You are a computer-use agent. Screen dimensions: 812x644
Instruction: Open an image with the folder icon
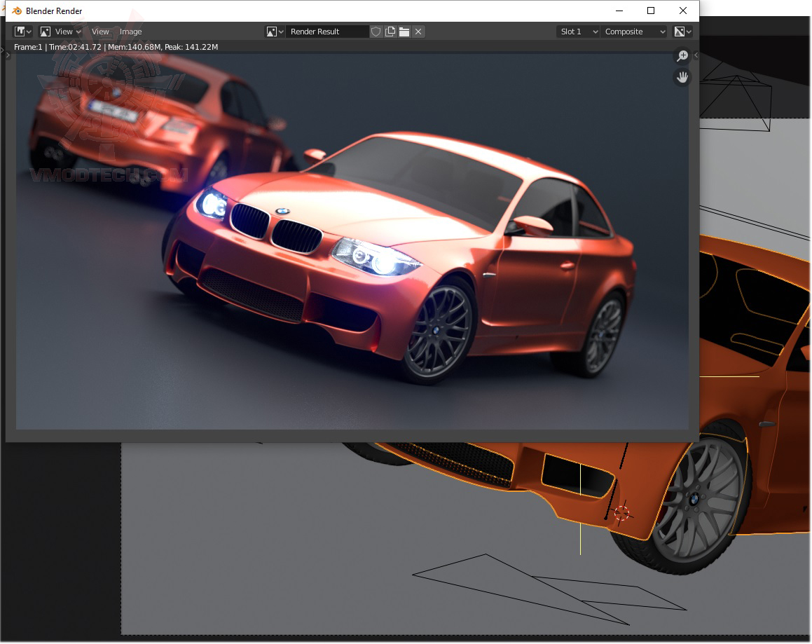404,32
